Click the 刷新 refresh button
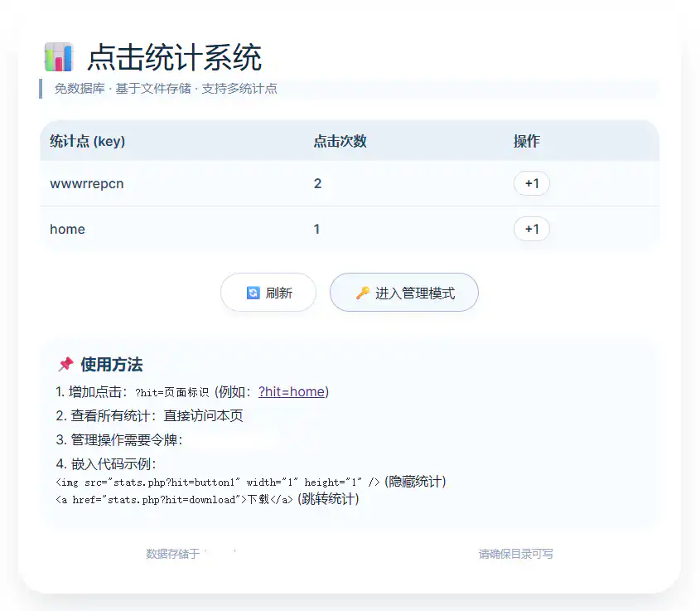The width and height of the screenshot is (700, 611). pyautogui.click(x=268, y=292)
